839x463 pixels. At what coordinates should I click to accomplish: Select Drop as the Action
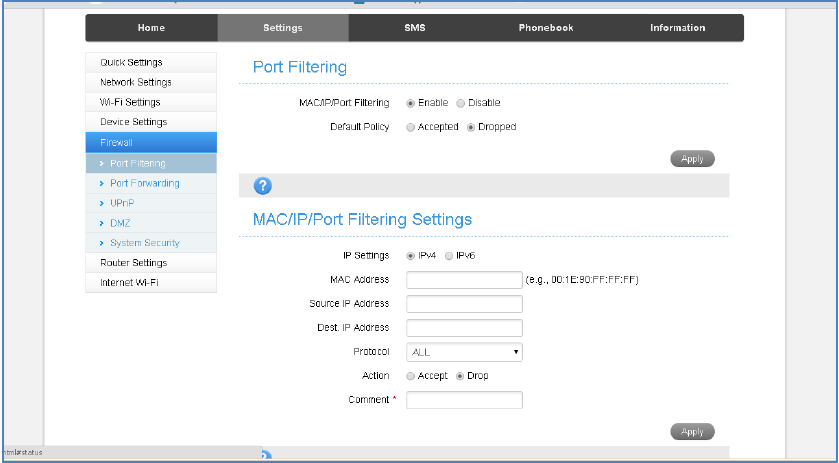(460, 376)
